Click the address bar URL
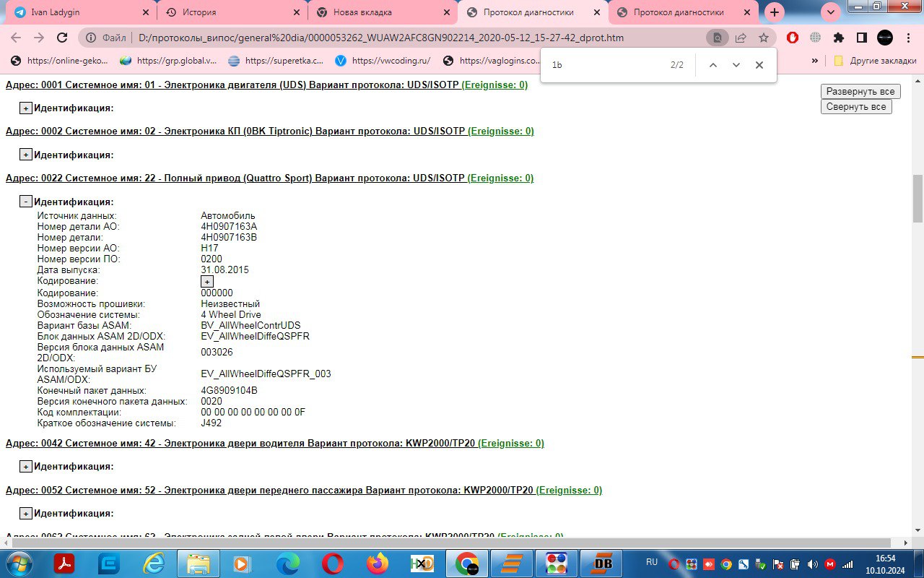The image size is (924, 578). pos(380,38)
